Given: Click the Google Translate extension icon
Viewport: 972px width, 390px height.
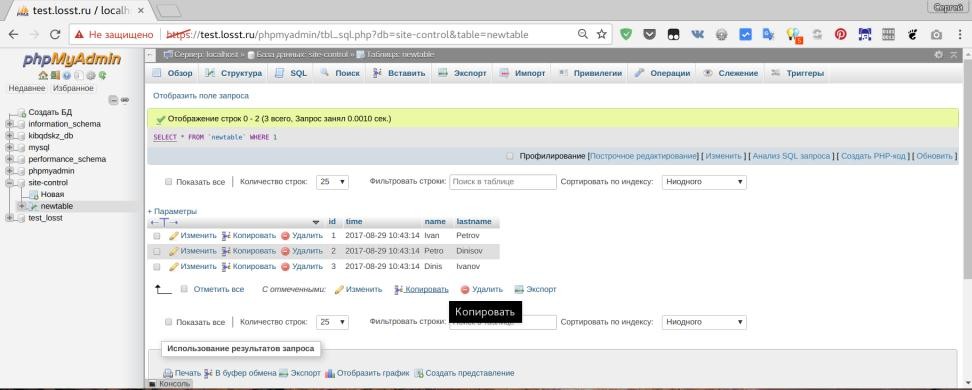Looking at the screenshot, I should [x=769, y=35].
